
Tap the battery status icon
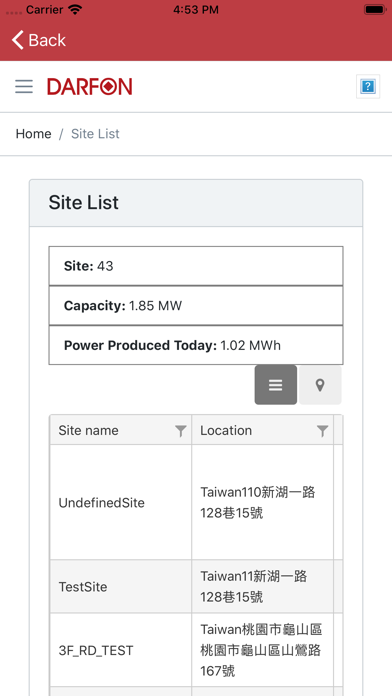click(x=375, y=10)
